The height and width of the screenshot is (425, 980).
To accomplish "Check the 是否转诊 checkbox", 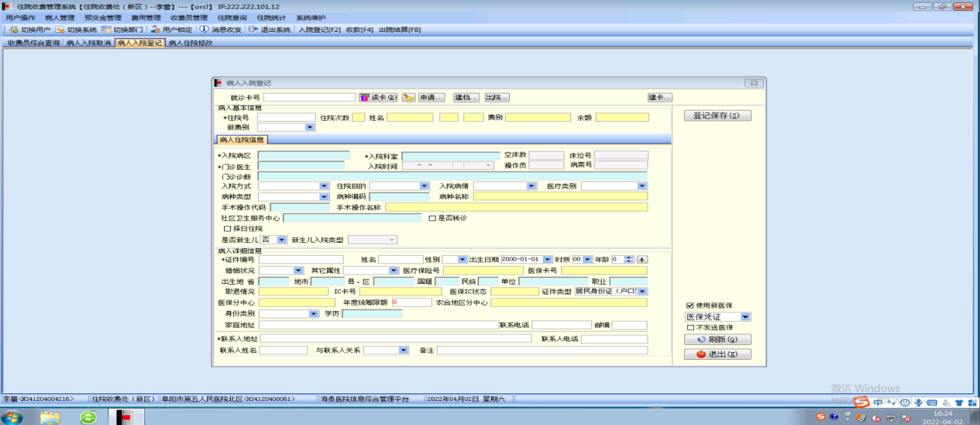I will (432, 218).
